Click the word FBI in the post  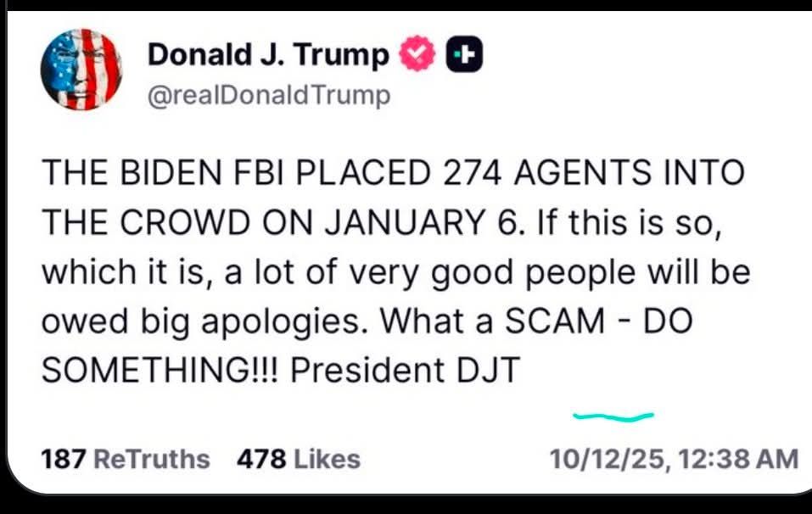pyautogui.click(x=259, y=172)
